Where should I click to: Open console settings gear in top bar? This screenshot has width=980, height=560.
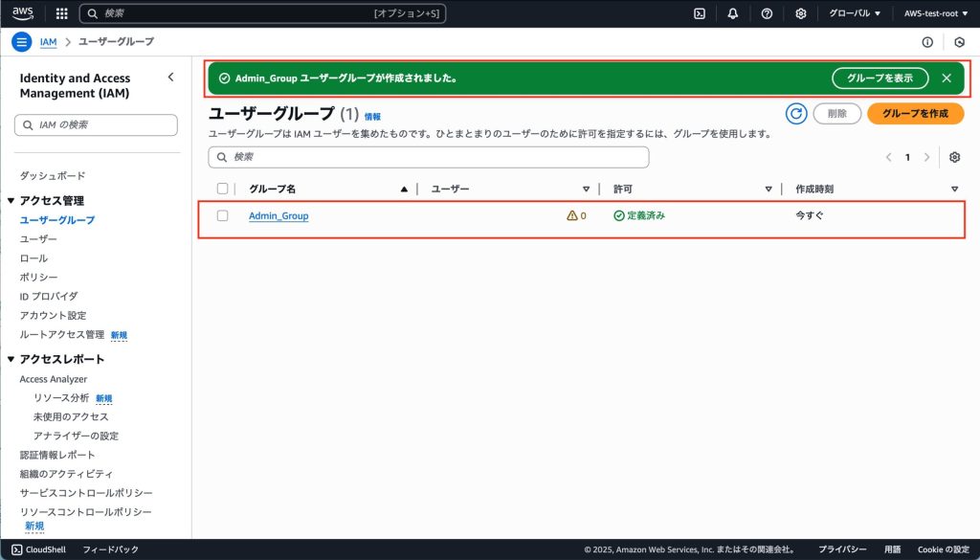click(801, 13)
